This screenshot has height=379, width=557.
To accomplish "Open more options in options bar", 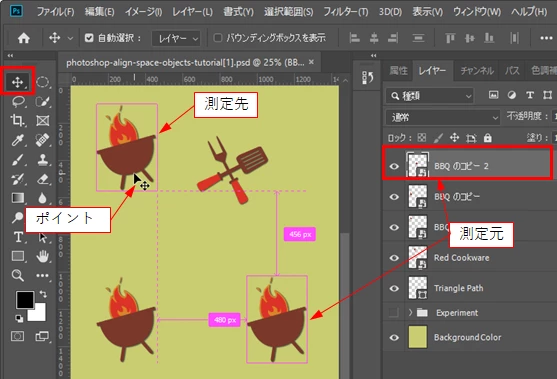I will pos(546,38).
